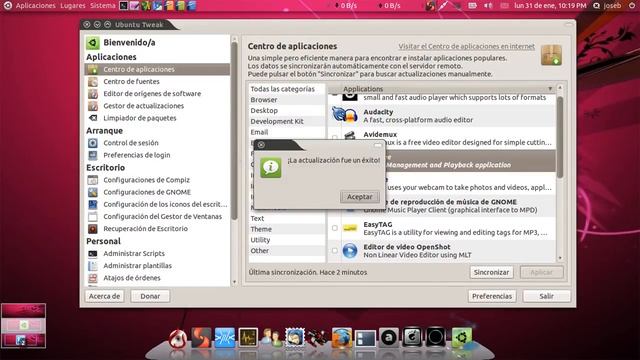The image size is (640, 360).
Task: Tick the Editor de vídeo OpenShot checkbox
Action: click(335, 251)
